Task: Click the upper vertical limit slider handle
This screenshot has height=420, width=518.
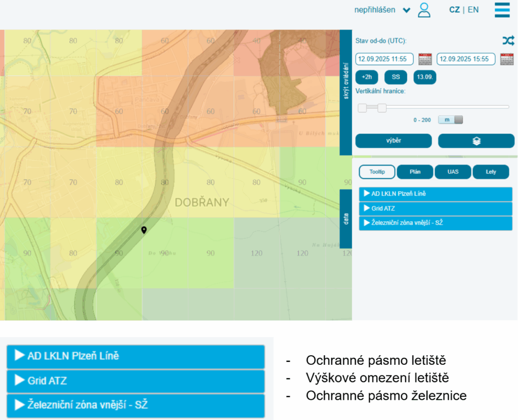Action: click(382, 108)
